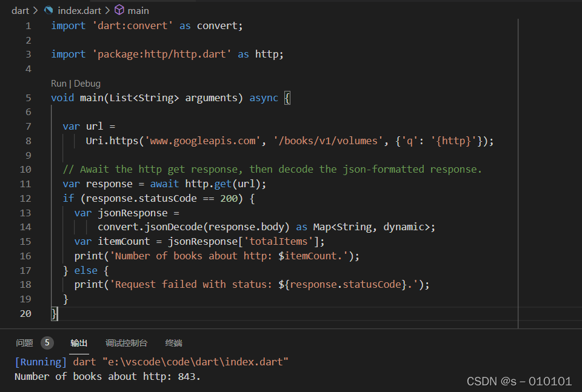Click the 'await' keyword on line 11
Image resolution: width=582 pixels, height=392 pixels.
pos(164,184)
